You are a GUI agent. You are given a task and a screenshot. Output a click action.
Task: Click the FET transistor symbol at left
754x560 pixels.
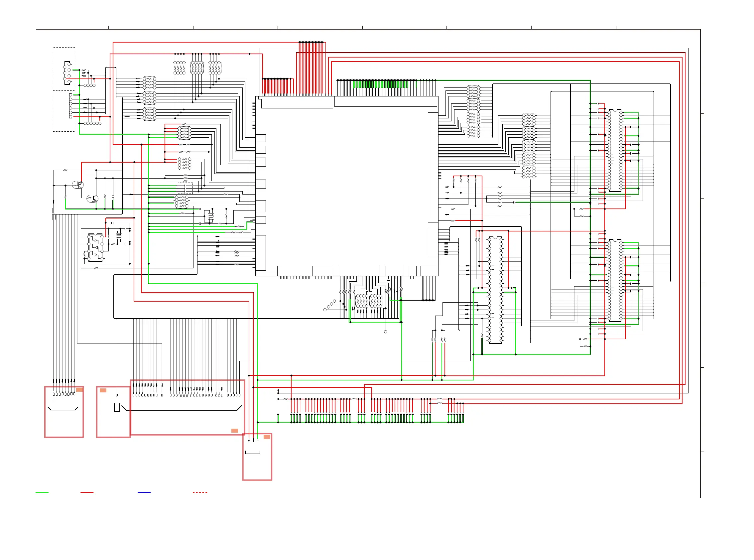pos(77,185)
